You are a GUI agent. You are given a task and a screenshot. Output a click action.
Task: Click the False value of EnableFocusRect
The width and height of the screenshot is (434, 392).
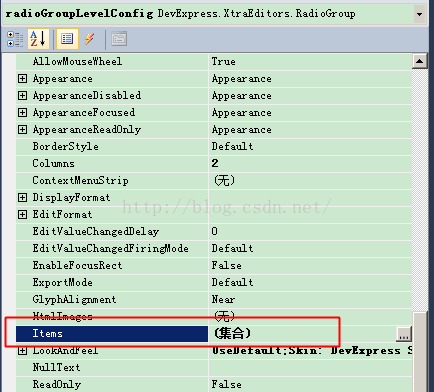point(227,266)
